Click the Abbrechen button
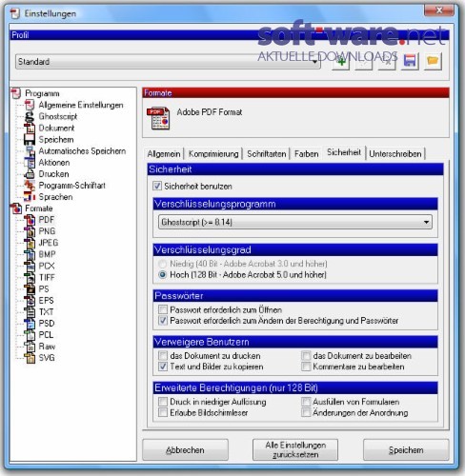This screenshot has width=465, height=476. (185, 449)
